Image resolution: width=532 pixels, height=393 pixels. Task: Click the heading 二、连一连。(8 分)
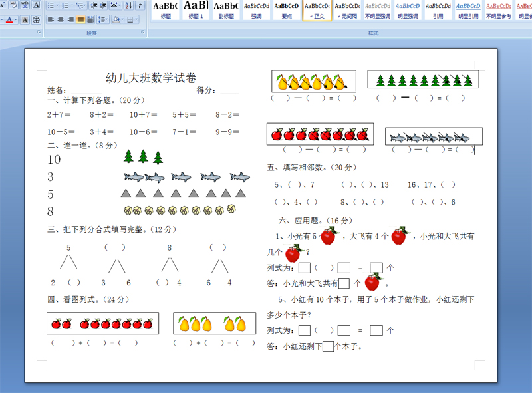point(82,146)
